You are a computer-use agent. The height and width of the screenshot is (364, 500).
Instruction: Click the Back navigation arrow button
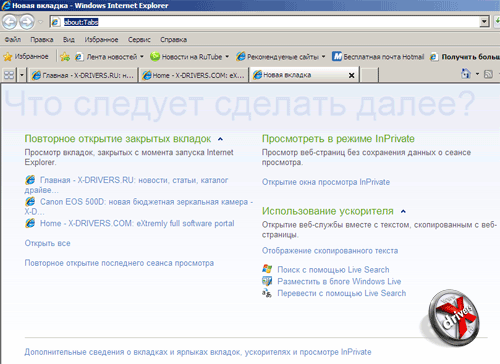pos(9,22)
